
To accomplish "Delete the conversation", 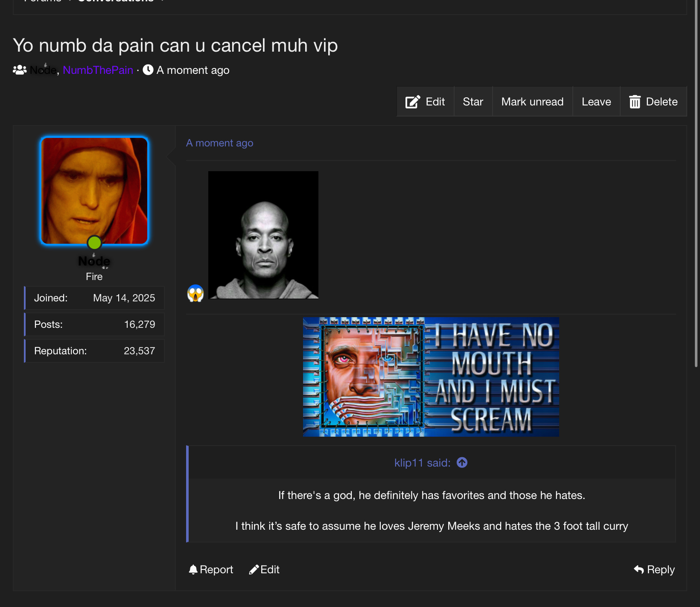I will [653, 102].
